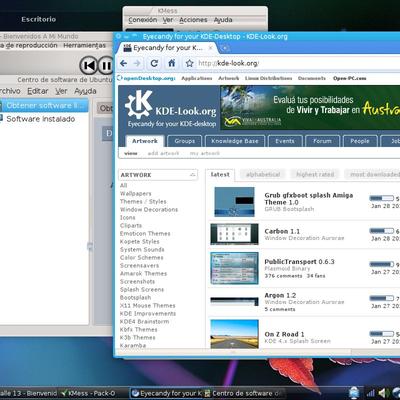Click the Vivir y Trabajar Australia banner
The height and width of the screenshot is (400, 400).
(310, 107)
